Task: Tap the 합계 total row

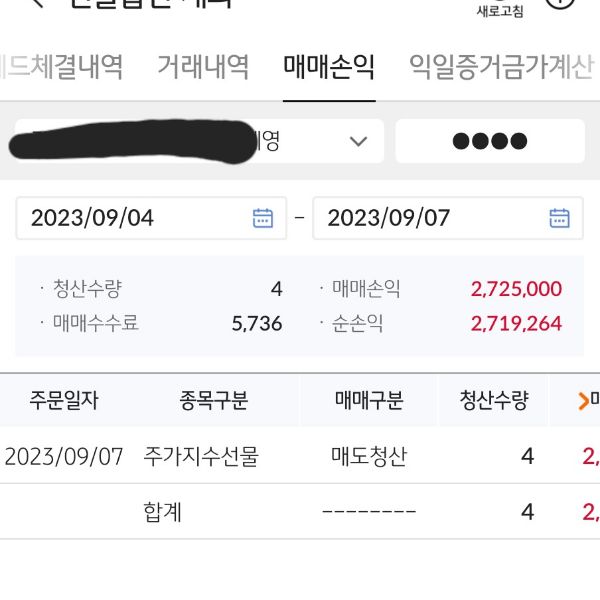Action: pos(163,513)
